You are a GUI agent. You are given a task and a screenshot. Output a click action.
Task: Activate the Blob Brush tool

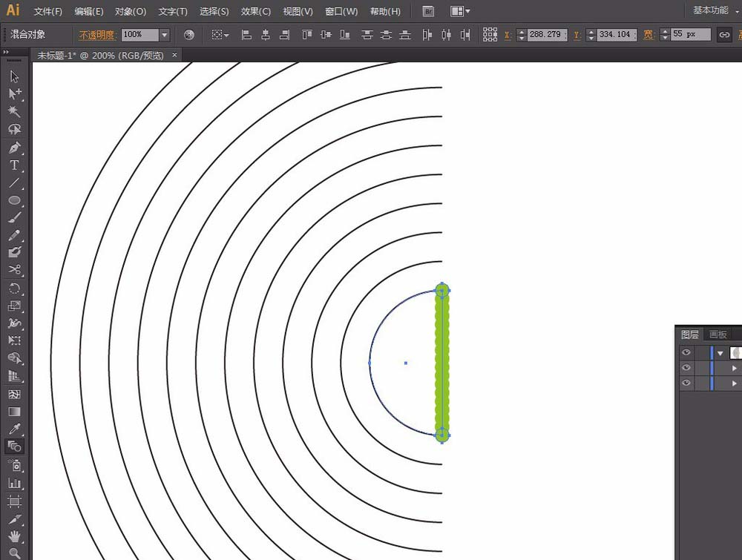tap(14, 252)
